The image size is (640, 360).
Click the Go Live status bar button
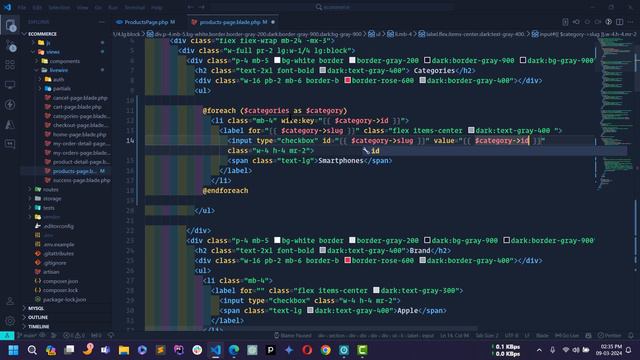pyautogui.click(x=567, y=336)
